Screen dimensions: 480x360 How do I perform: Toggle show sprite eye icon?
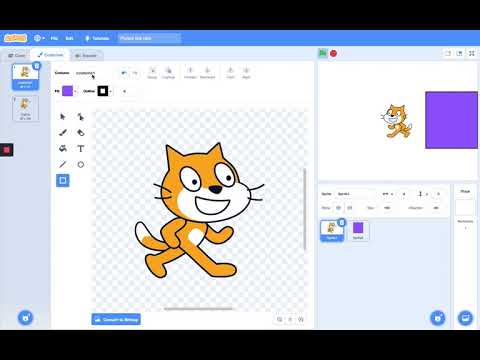(x=338, y=208)
